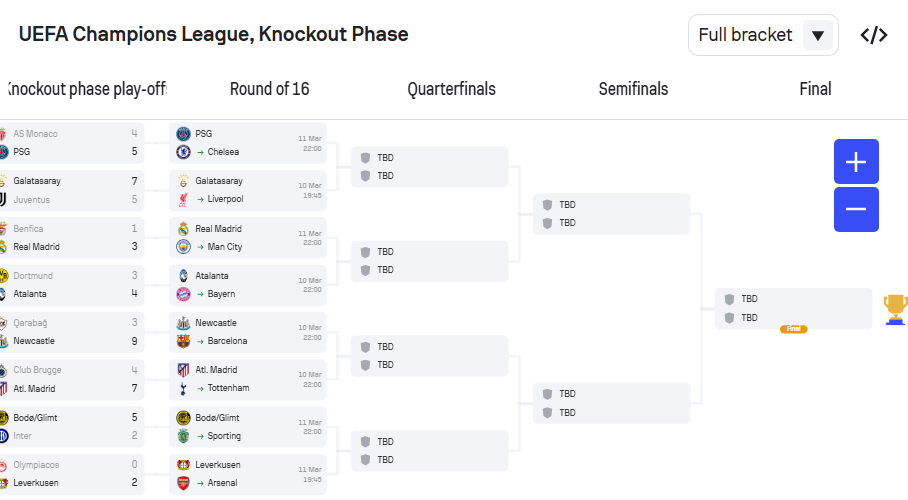
Task: Open the Newcastle vs Barcelona match
Action: [248, 332]
